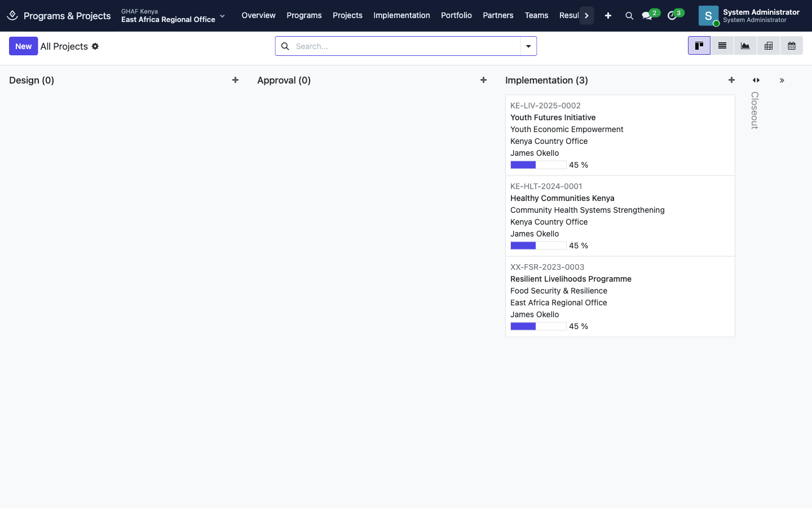Open the Portfolio menu
This screenshot has width=812, height=508.
(x=456, y=16)
